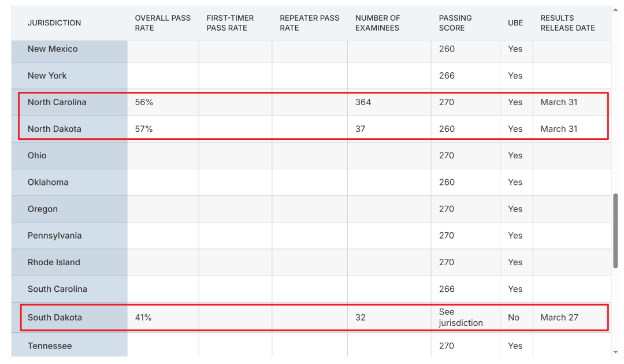Click the Overall Pass Rate header
The height and width of the screenshot is (364, 624).
point(162,23)
